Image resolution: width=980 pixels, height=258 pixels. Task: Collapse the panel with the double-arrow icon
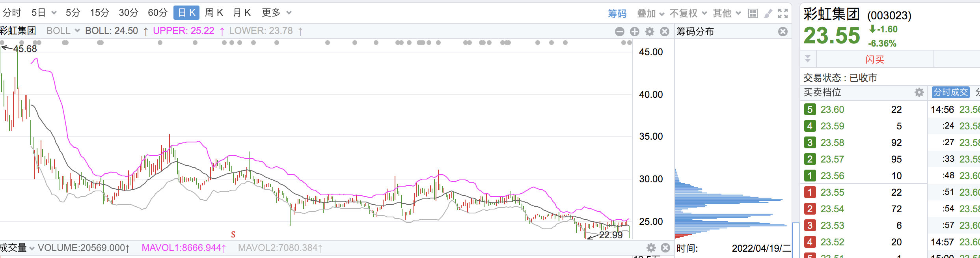click(x=808, y=59)
